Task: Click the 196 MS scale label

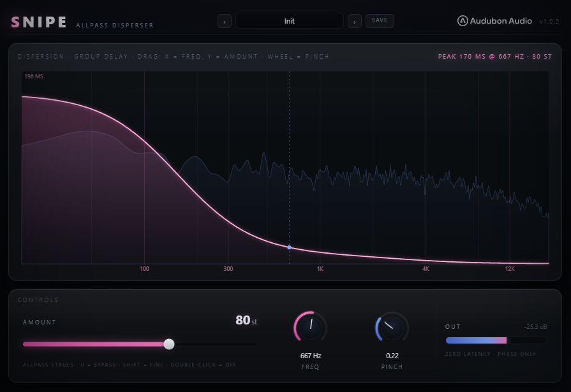Action: (x=34, y=76)
